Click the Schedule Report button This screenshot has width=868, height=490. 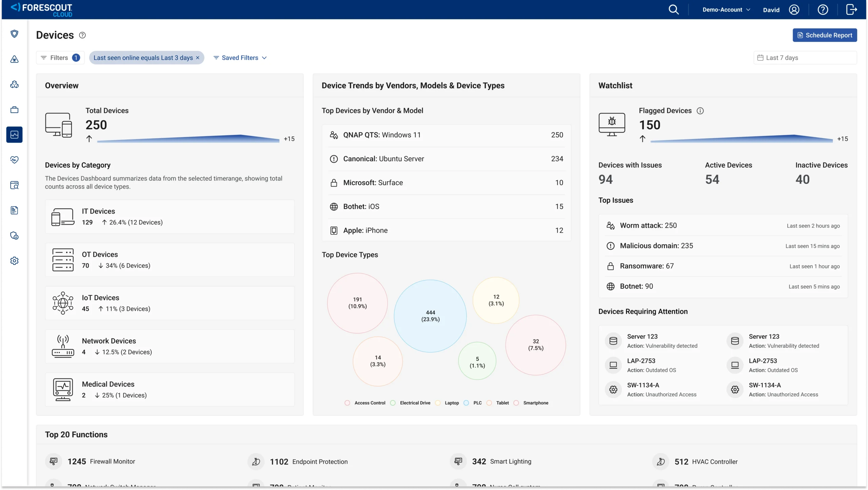[825, 35]
